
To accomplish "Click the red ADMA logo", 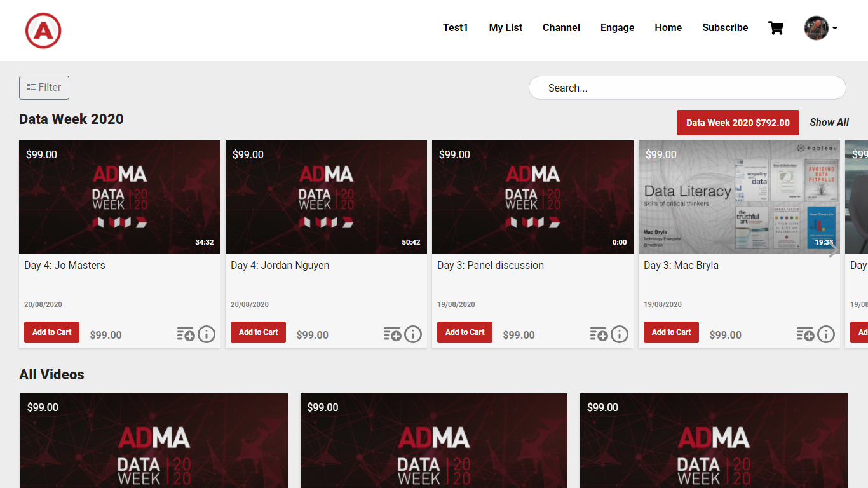I will [43, 30].
